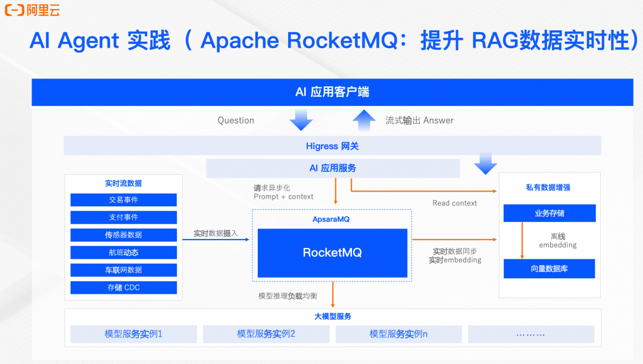This screenshot has width=643, height=364.
Task: Expand the ApsaraMQ dashed container
Action: 332,219
